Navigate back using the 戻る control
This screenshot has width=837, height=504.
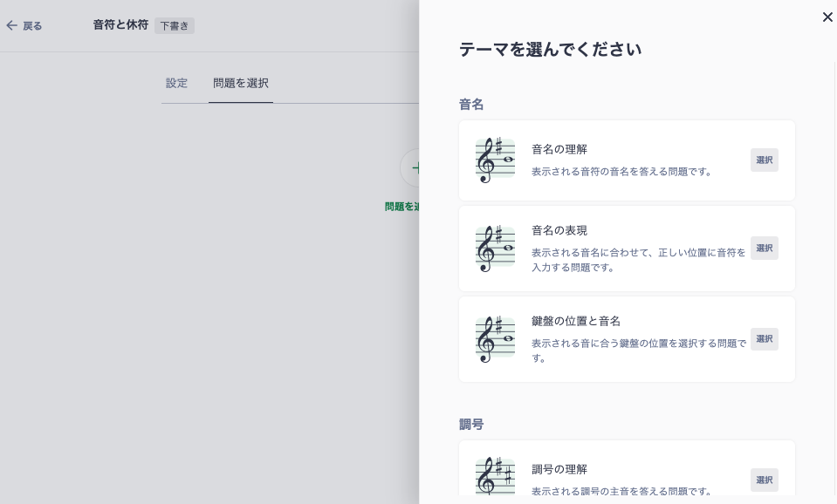coord(26,25)
